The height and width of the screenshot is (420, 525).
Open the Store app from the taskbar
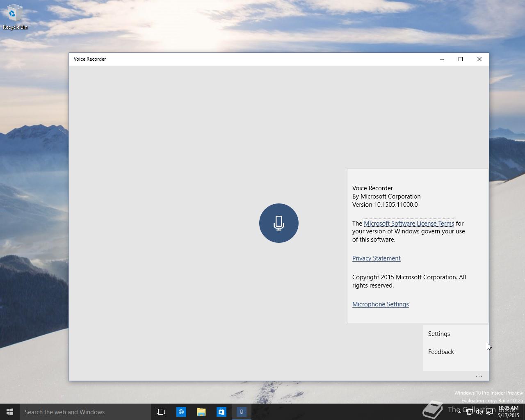(x=221, y=412)
